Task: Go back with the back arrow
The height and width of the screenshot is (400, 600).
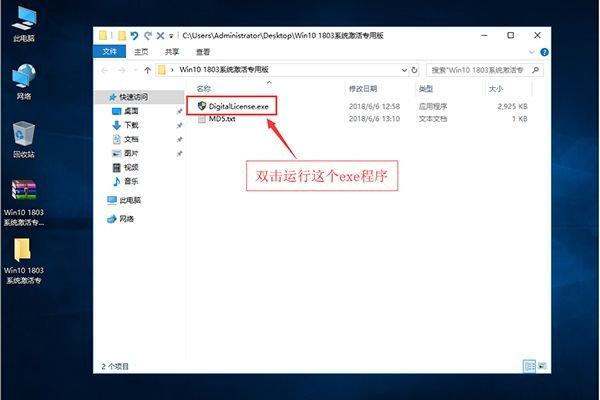Action: (104, 70)
